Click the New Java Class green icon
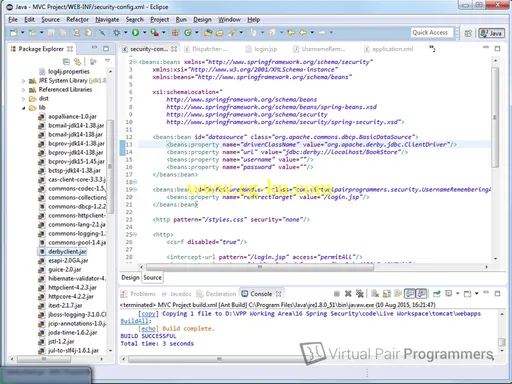512x384 pixels. 188,32
